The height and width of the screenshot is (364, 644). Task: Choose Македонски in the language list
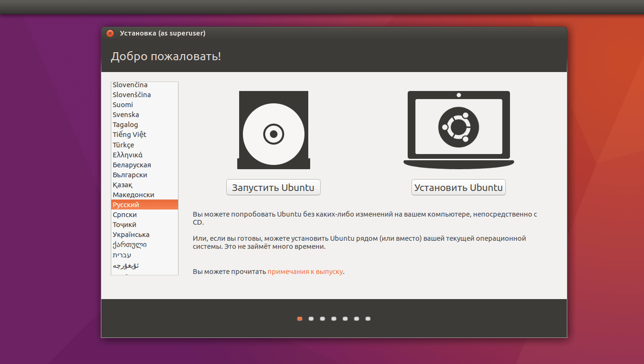tap(144, 195)
